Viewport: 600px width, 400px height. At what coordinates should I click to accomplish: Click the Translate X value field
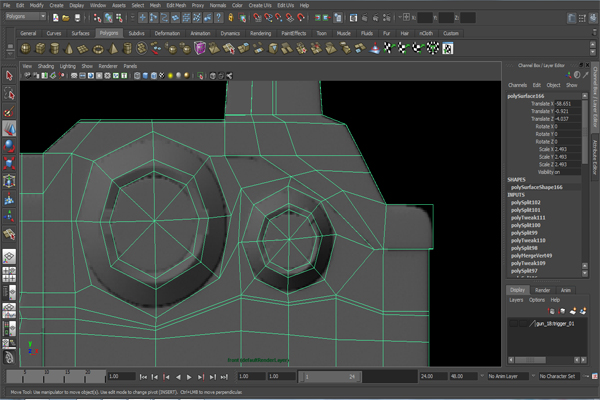pos(568,104)
